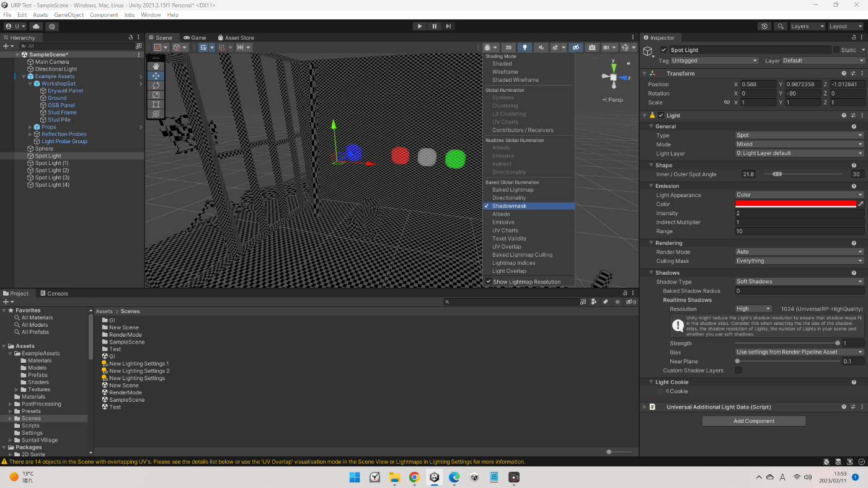Open the shadow Resolution dropdown
This screenshot has width=868, height=488.
tap(753, 309)
